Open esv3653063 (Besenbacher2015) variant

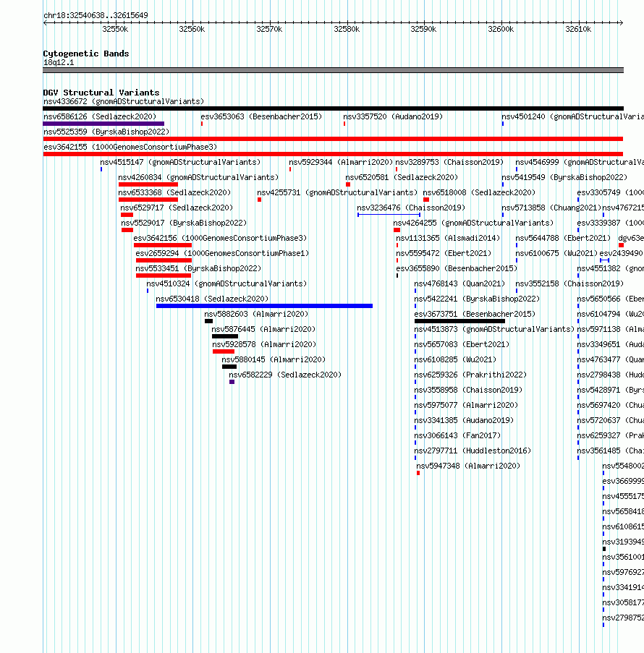point(261,116)
